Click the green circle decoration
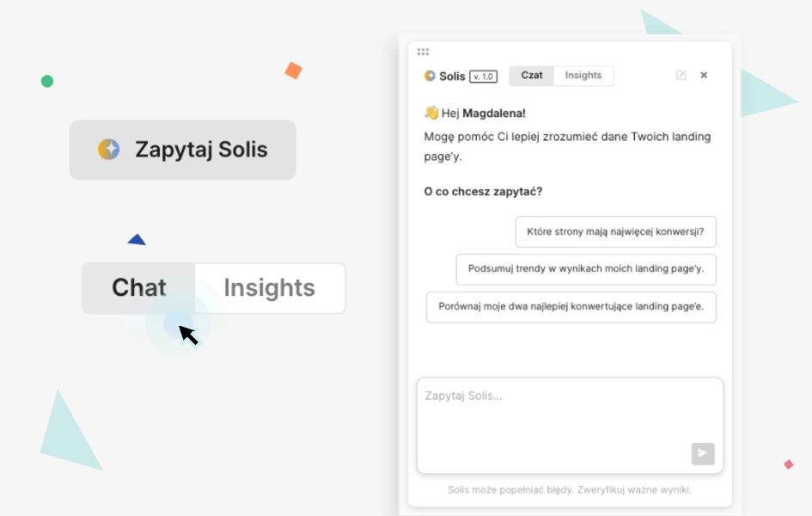The height and width of the screenshot is (516, 812). coord(47,82)
